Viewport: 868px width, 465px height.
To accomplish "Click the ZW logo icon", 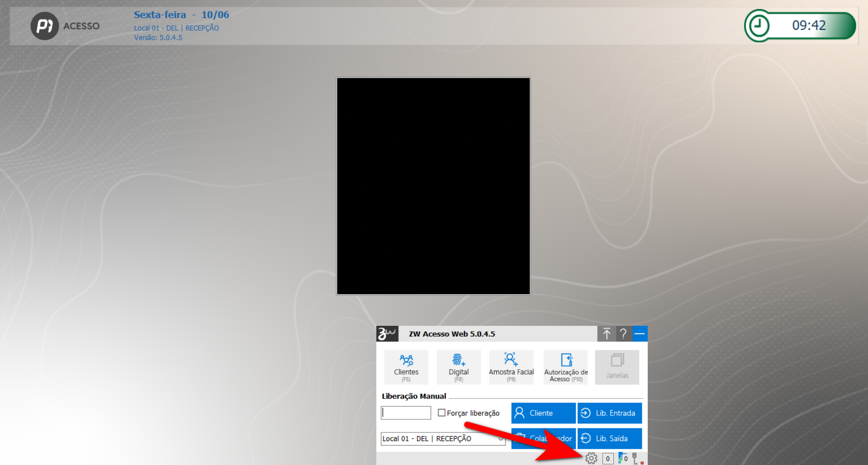I will (x=387, y=334).
